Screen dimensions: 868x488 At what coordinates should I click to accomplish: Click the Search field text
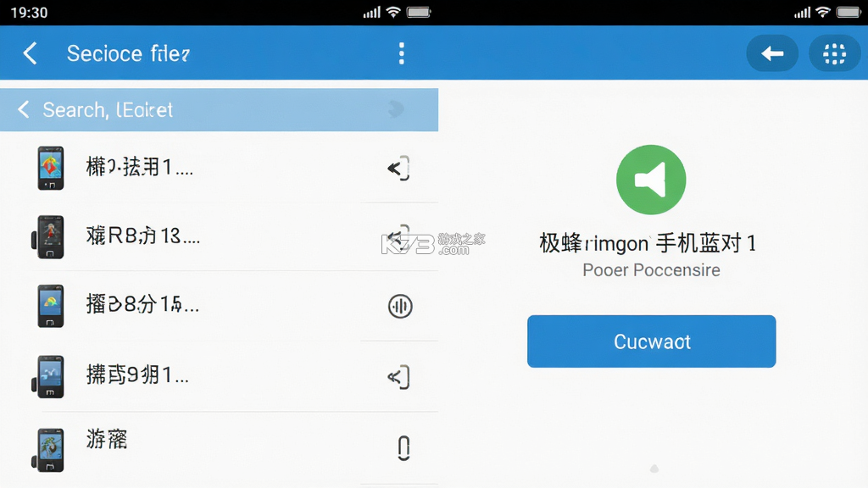108,110
